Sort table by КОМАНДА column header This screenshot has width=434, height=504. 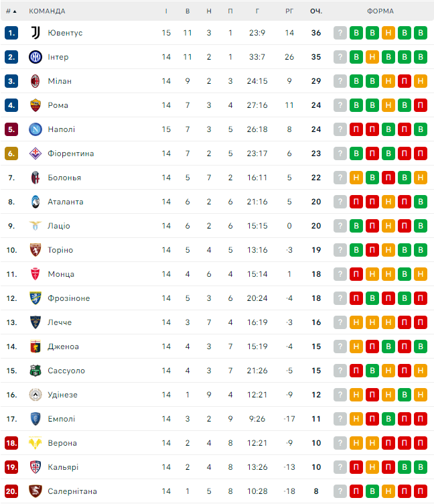point(47,11)
